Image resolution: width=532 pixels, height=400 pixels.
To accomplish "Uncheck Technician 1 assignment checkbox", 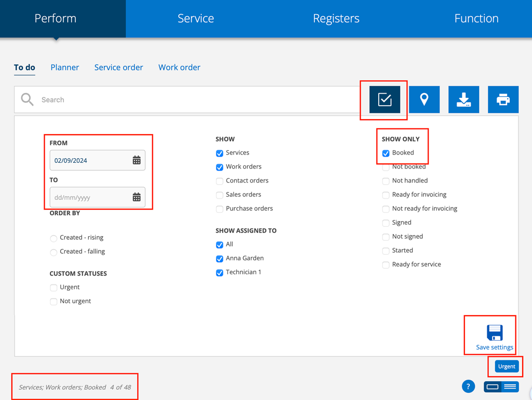I will tap(220, 273).
